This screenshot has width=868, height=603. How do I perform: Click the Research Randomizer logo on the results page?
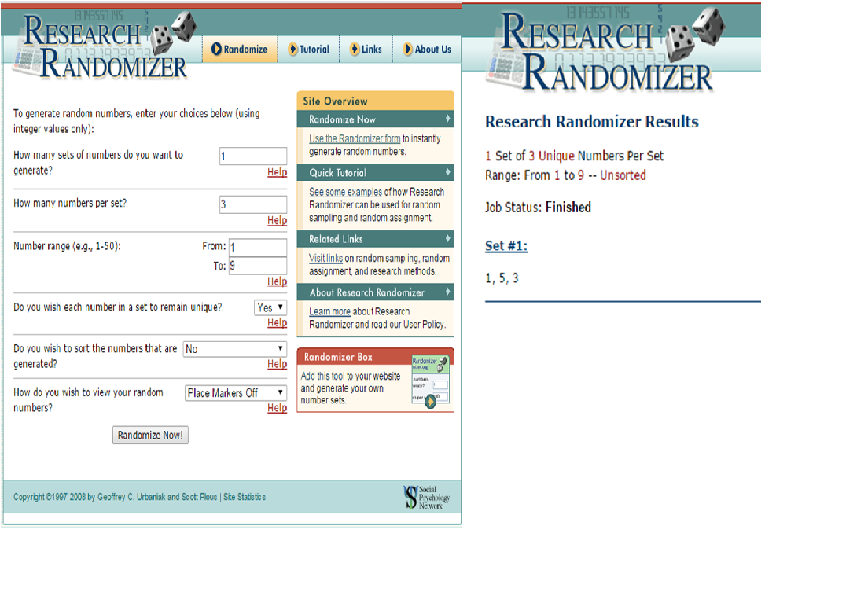pyautogui.click(x=606, y=50)
